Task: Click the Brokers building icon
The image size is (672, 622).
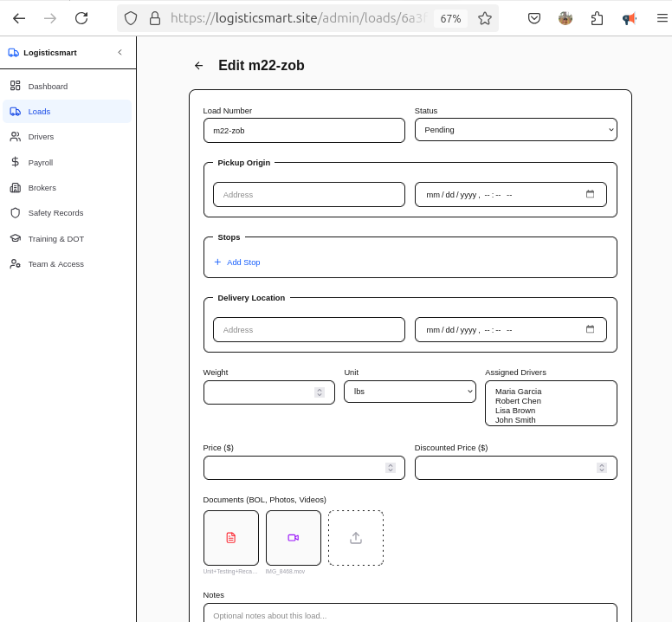Action: pos(15,188)
